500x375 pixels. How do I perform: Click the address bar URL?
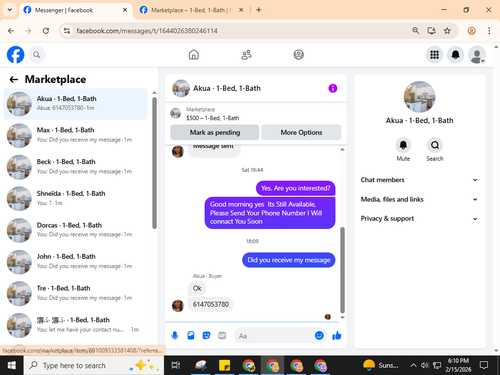click(147, 31)
